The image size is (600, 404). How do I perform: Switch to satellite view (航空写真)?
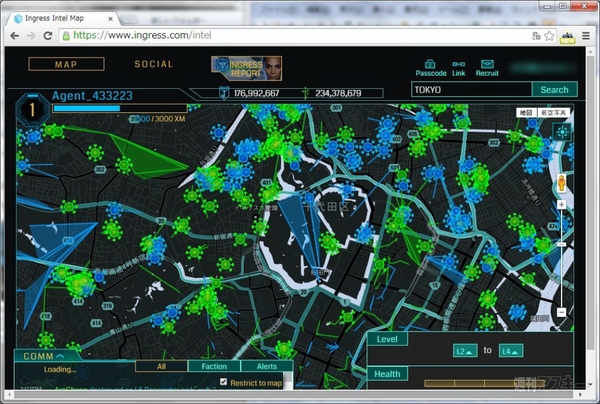[x=554, y=112]
